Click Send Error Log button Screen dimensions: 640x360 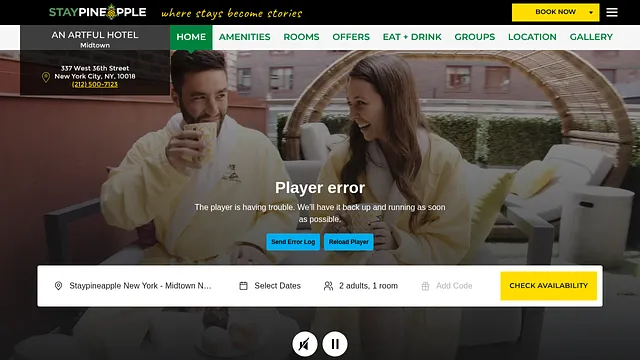coord(293,242)
